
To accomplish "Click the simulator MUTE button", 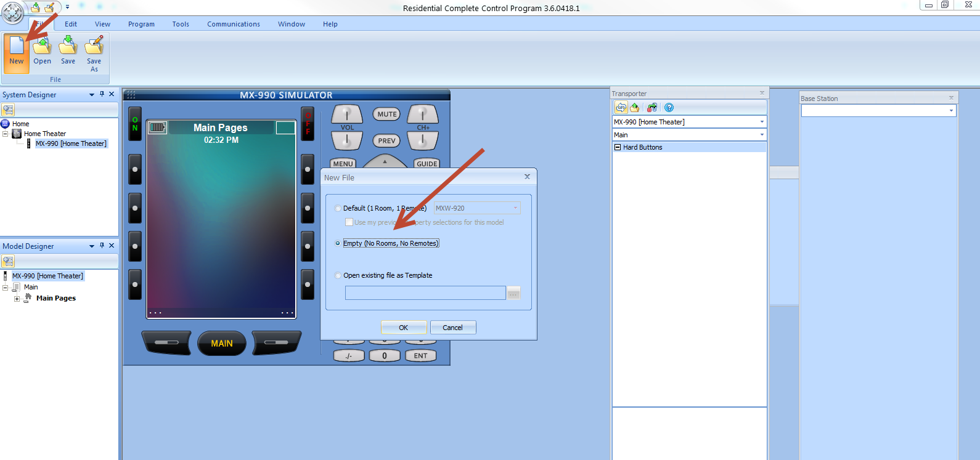I will tap(387, 114).
